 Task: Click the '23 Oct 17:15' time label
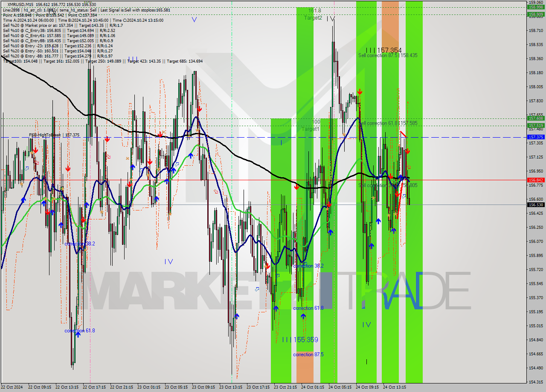258,387
